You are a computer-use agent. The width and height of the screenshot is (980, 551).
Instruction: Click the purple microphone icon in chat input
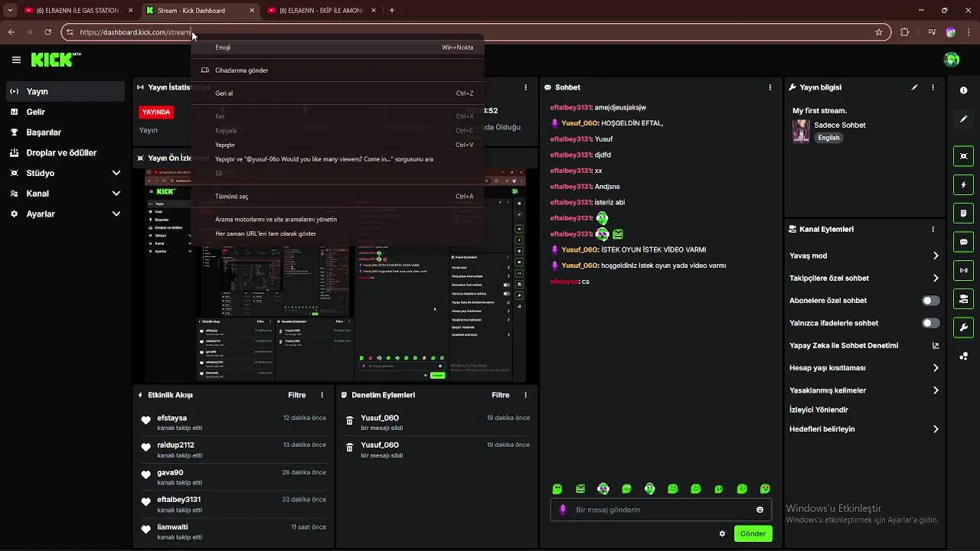pos(563,510)
